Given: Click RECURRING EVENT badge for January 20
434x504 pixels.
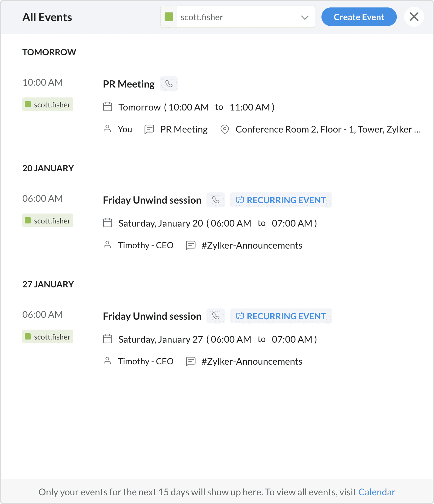Looking at the screenshot, I should pos(281,200).
